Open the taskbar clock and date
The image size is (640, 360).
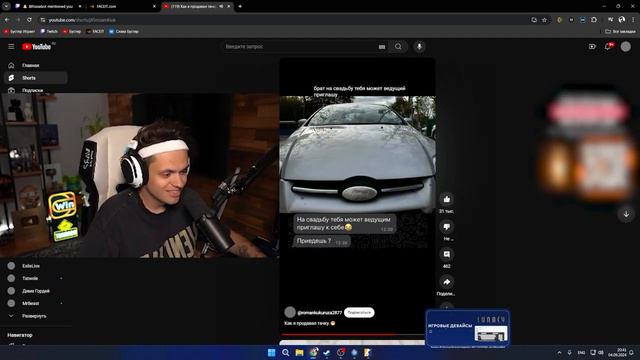tap(617, 353)
